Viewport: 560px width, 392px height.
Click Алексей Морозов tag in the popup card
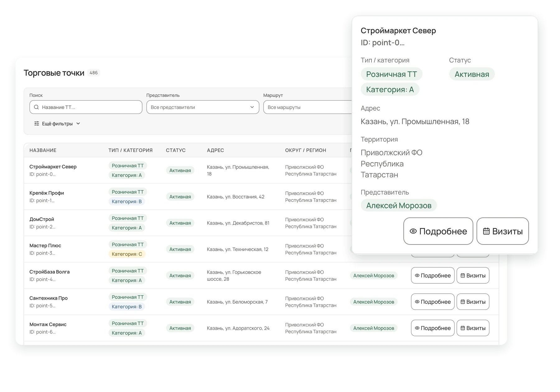399,205
